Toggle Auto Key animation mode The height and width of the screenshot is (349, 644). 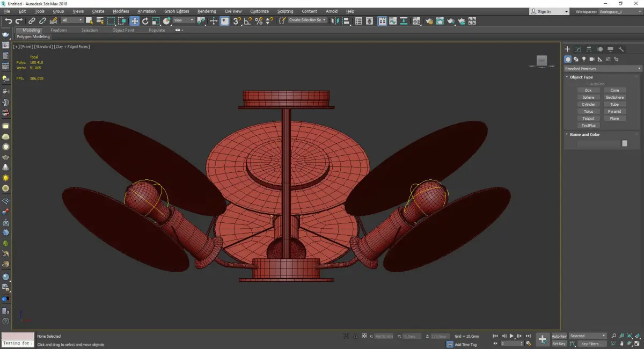559,336
